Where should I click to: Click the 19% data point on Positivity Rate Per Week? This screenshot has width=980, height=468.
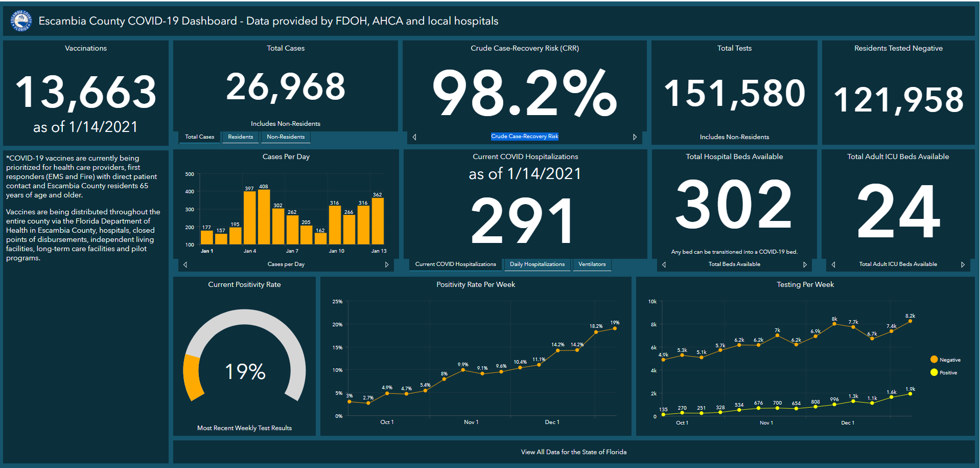(x=614, y=328)
